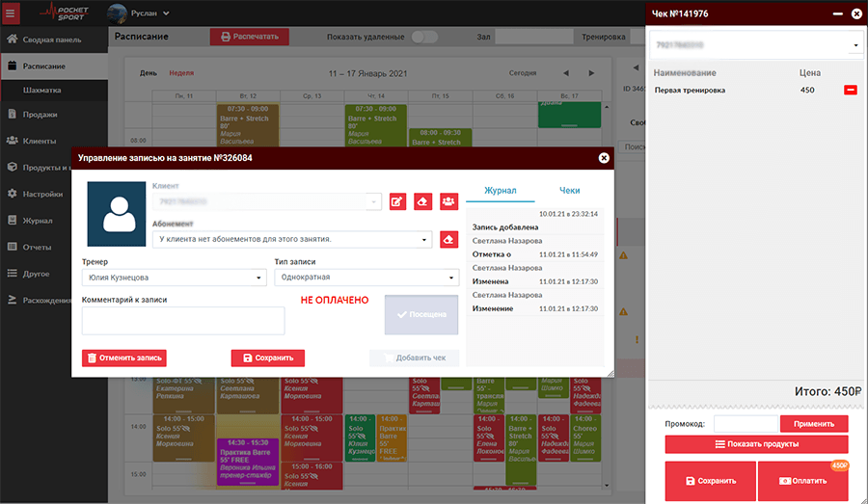Click Сегодня in the calendar
The image size is (868, 504).
point(523,73)
